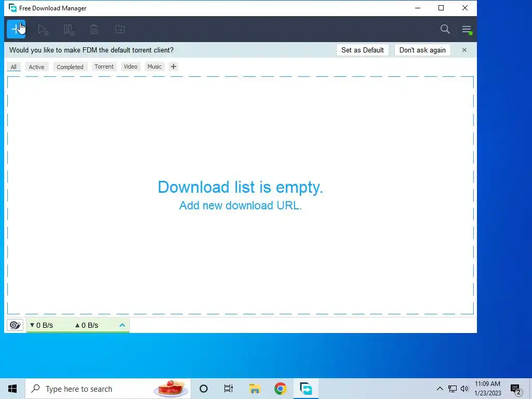Choose Don't ask again
The image size is (532, 399).
coord(422,50)
